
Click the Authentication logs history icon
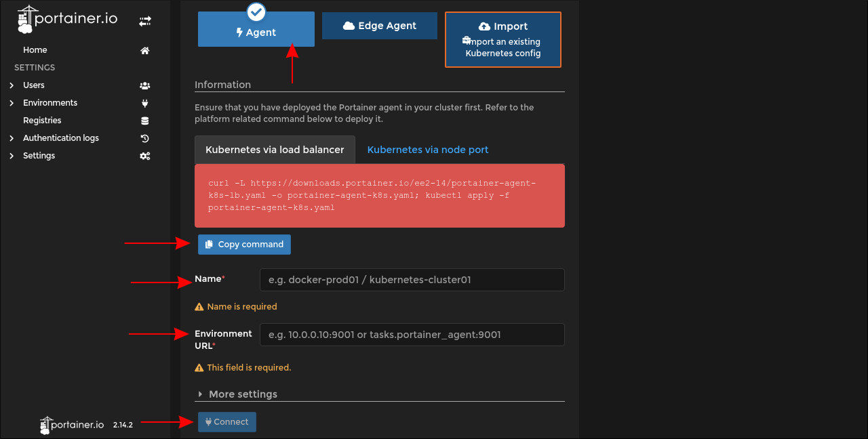tap(144, 138)
